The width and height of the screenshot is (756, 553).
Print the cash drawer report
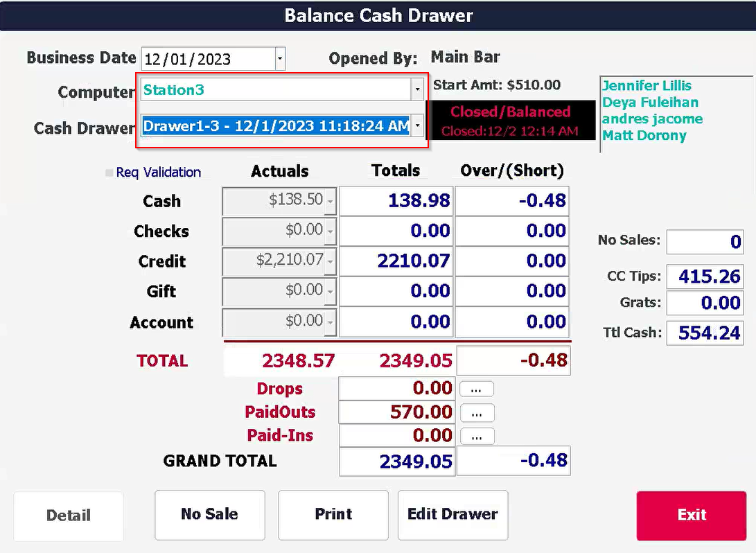click(333, 515)
